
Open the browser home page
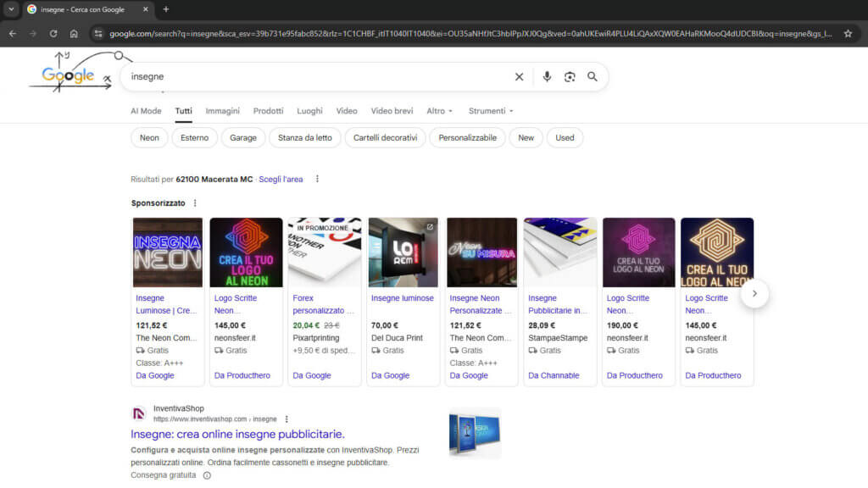click(x=74, y=34)
